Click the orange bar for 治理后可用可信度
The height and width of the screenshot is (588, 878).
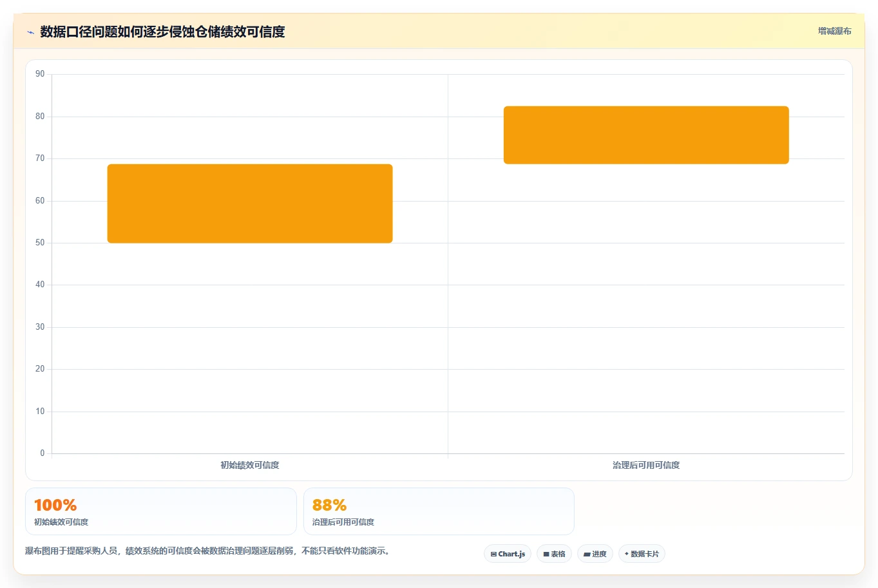click(646, 135)
